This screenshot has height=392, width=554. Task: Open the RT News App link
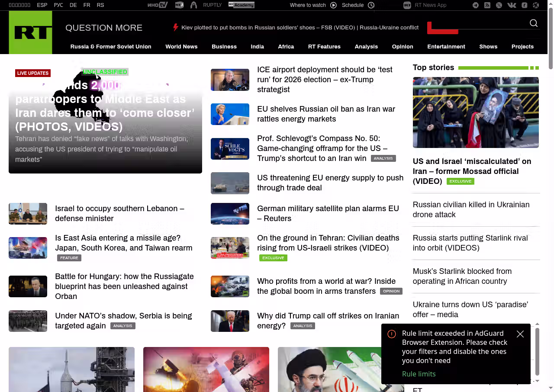pyautogui.click(x=430, y=5)
